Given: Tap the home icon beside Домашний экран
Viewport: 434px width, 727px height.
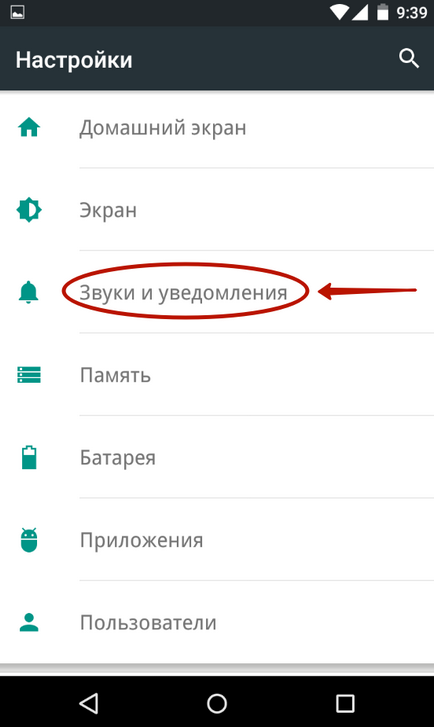Looking at the screenshot, I should (29, 127).
